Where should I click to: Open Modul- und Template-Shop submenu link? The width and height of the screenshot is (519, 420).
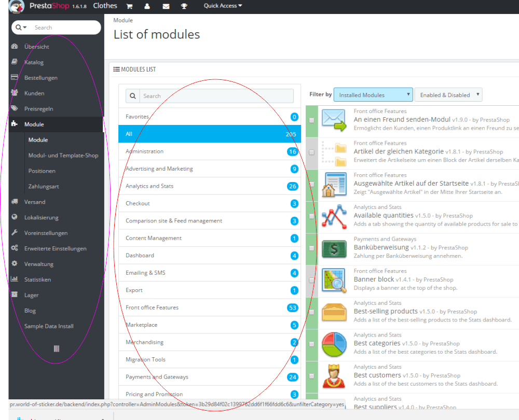(63, 156)
